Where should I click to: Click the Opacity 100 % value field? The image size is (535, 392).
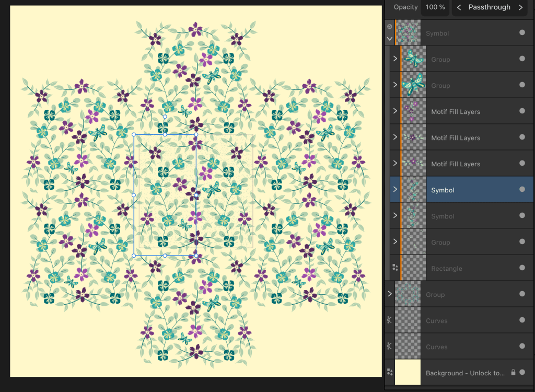click(x=435, y=7)
